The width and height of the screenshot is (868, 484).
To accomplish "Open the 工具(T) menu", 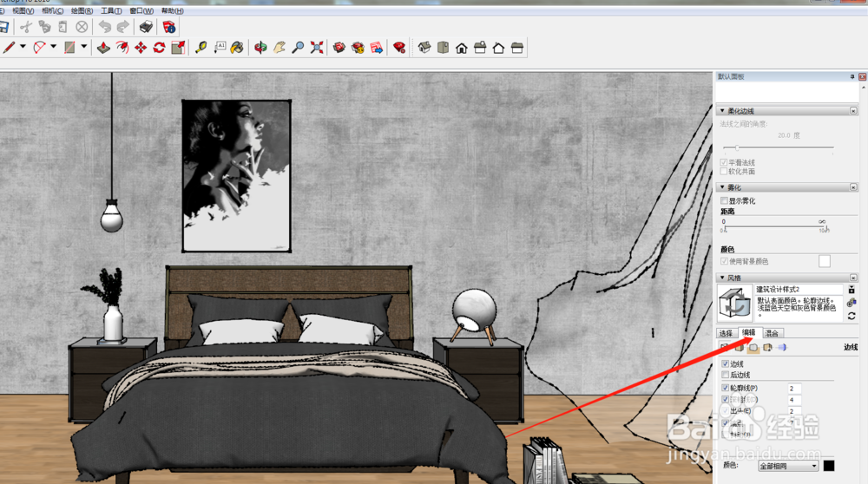I will [111, 10].
